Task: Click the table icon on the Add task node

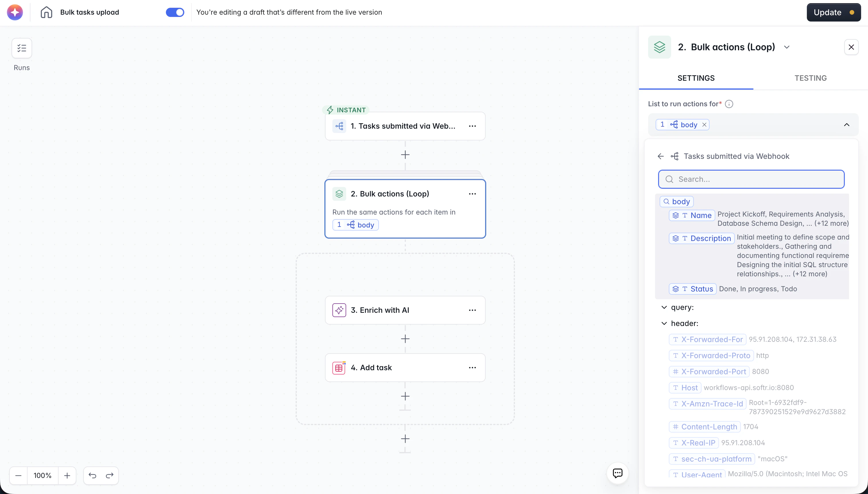Action: point(339,367)
